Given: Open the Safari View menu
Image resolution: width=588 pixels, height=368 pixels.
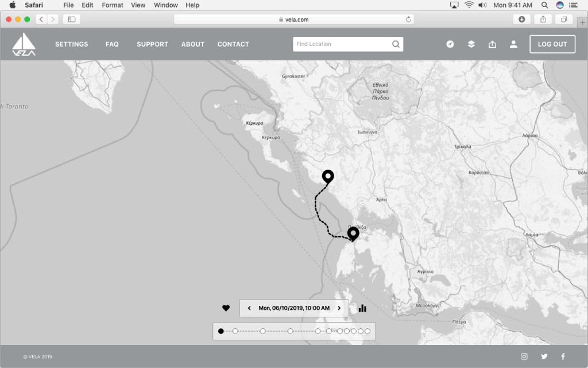Looking at the screenshot, I should click(x=138, y=5).
